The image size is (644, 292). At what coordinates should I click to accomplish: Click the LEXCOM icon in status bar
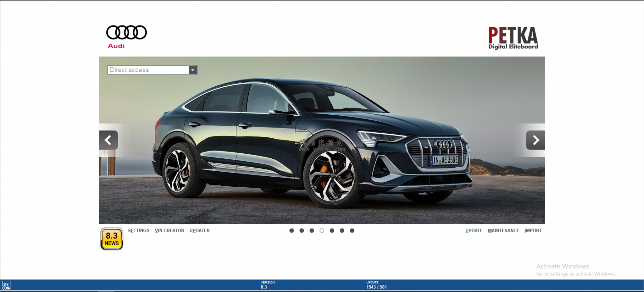(6, 286)
